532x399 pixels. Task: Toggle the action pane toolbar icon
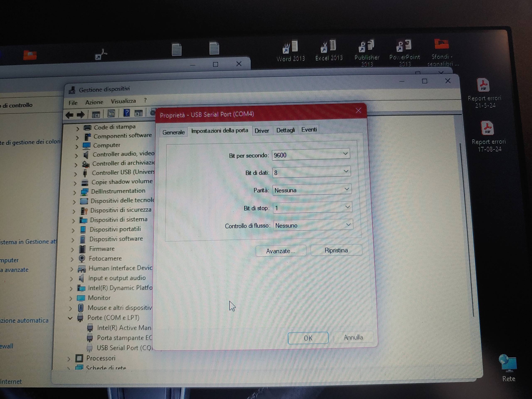click(x=139, y=113)
